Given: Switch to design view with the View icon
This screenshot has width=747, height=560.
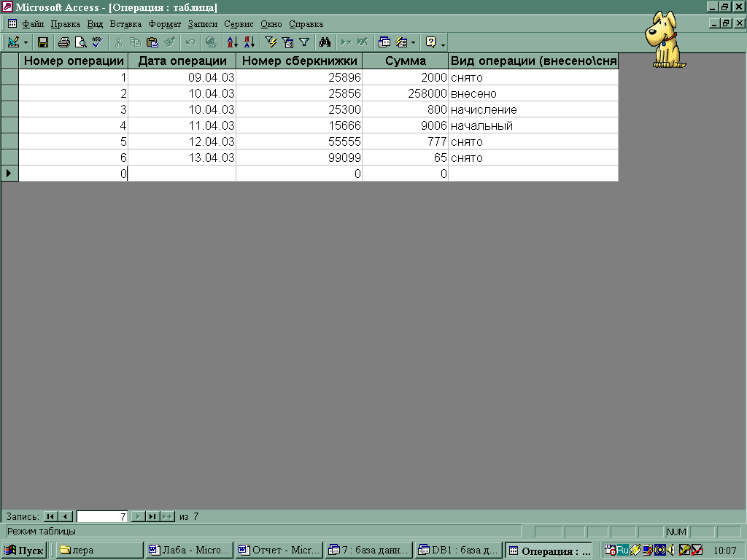Looking at the screenshot, I should (x=13, y=42).
